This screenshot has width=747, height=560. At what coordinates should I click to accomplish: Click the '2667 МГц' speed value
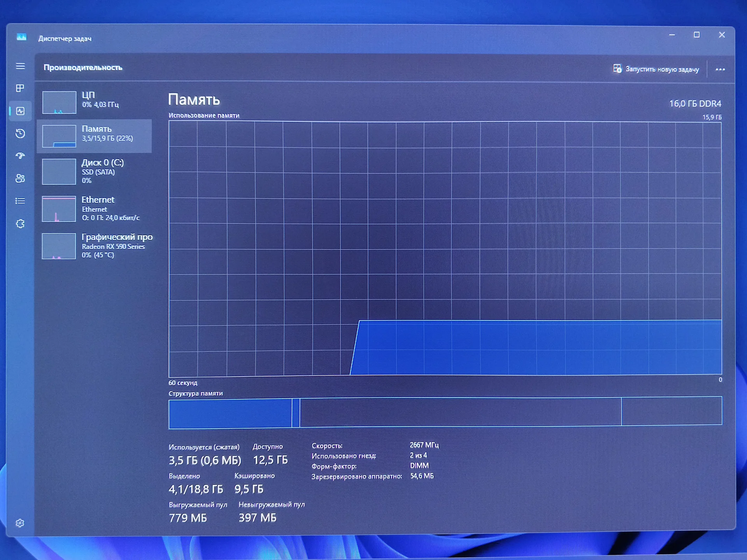[x=424, y=445]
